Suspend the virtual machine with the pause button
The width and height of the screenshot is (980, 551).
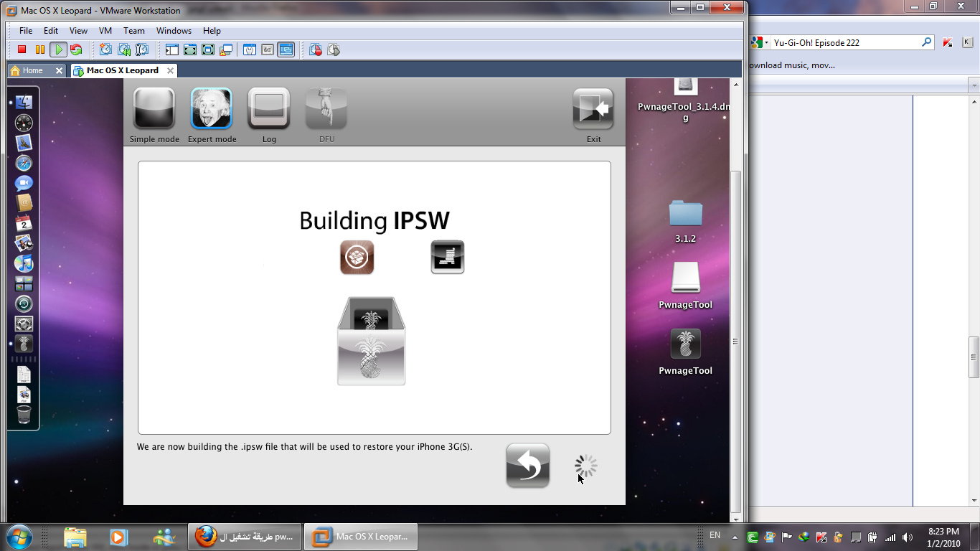pos(40,50)
